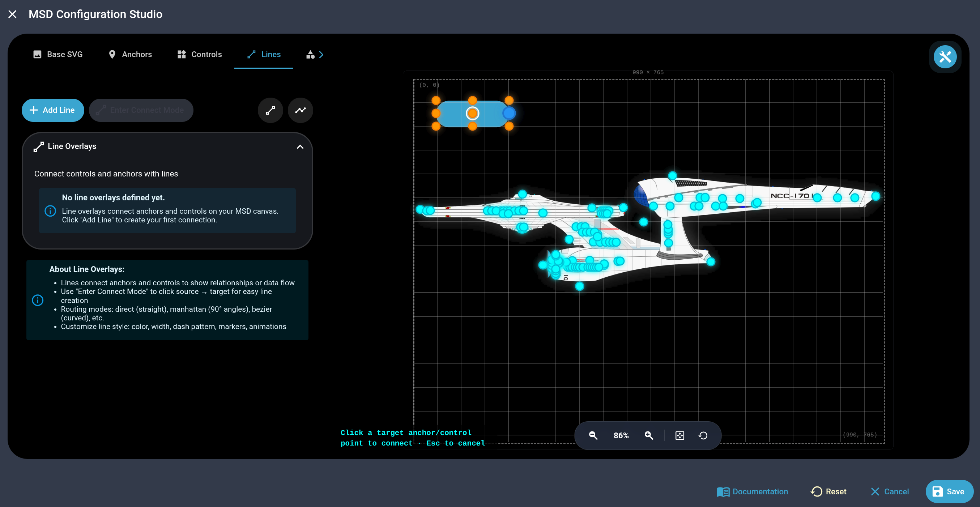Click the topmost anchor above the ship's bridge
Screen dimensions: 980x507
point(672,176)
